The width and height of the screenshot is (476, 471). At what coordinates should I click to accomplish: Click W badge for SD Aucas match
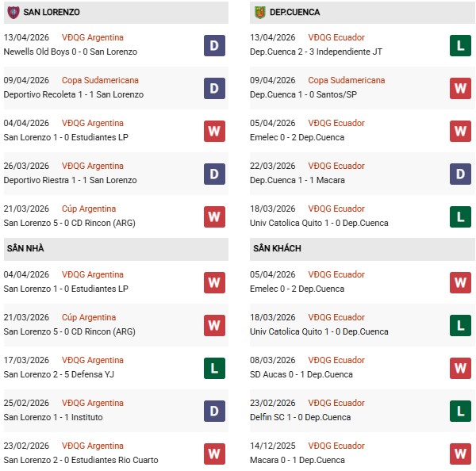460,368
